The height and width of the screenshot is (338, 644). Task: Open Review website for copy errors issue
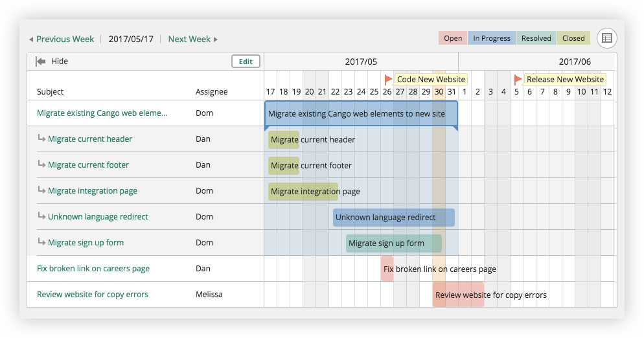tap(92, 295)
